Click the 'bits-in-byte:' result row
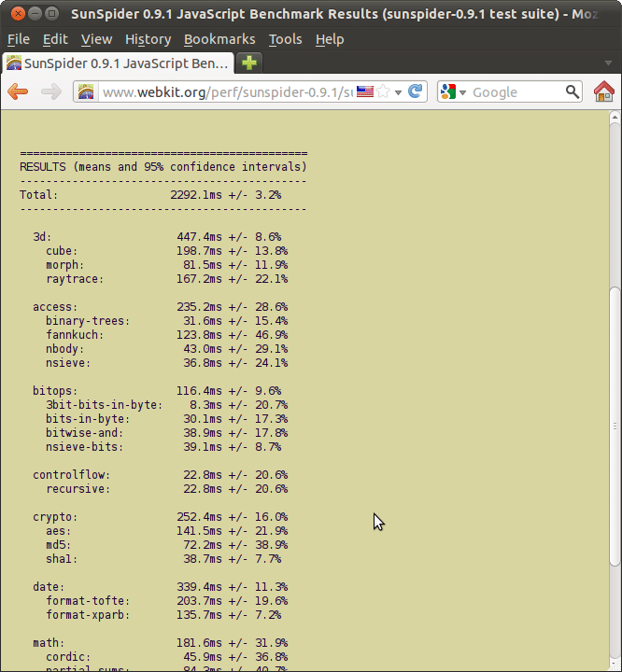 coord(167,419)
